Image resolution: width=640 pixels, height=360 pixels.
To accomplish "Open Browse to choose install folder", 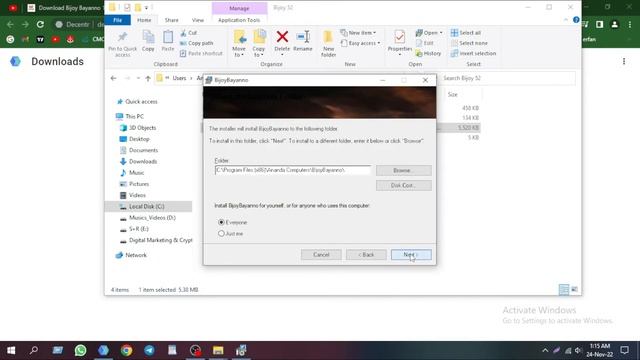I will pyautogui.click(x=403, y=170).
